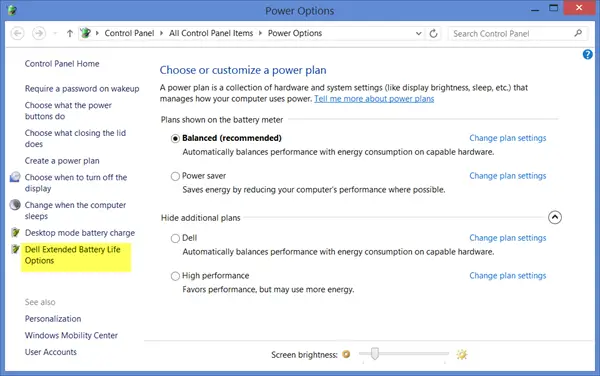Open Dell Extended Battery Life Options

(x=73, y=255)
